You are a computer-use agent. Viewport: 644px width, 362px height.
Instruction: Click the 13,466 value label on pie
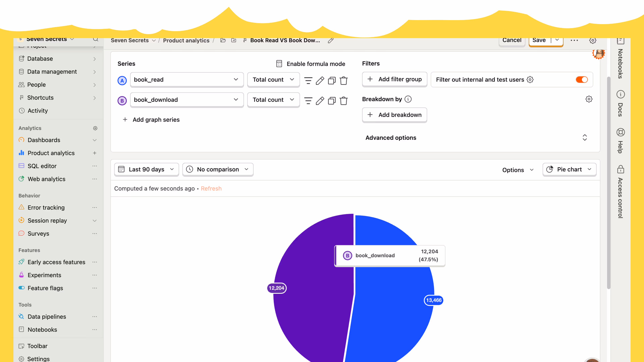pos(434,300)
